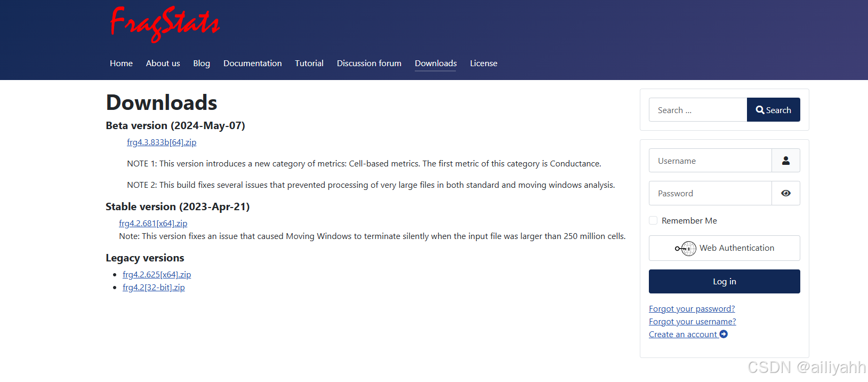
Task: Tick the Remember Me checkbox
Action: click(x=653, y=220)
